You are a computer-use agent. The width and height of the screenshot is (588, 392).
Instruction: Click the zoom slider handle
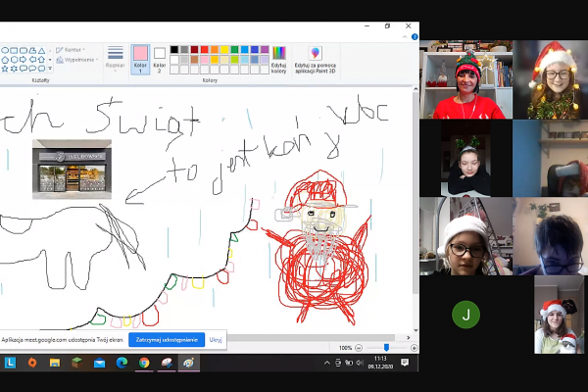click(x=387, y=348)
